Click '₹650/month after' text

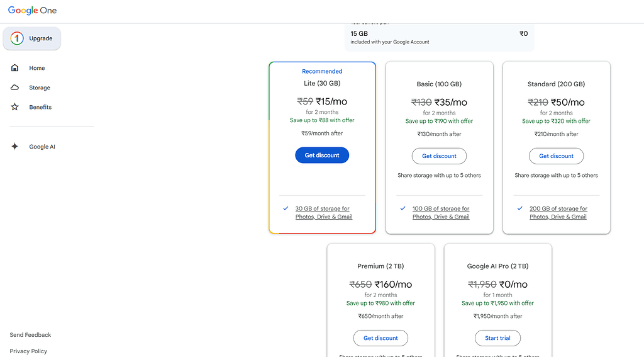[380, 316]
